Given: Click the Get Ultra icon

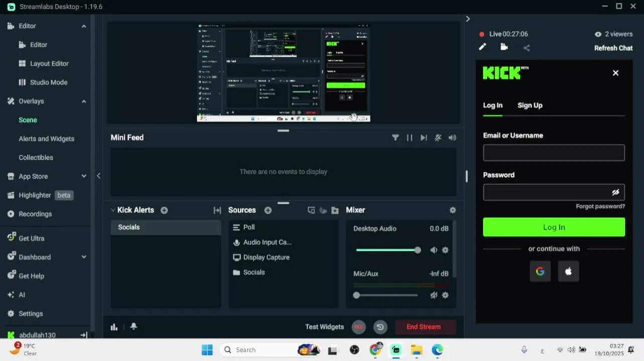Looking at the screenshot, I should tap(11, 238).
